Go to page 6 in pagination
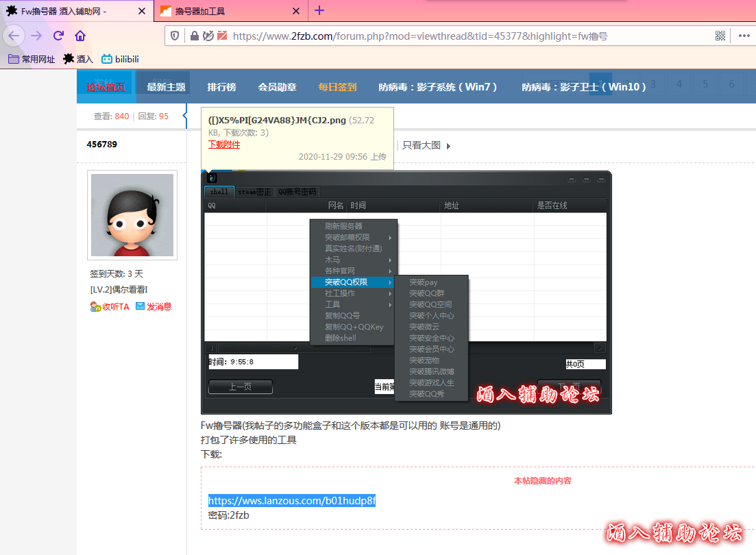Image resolution: width=756 pixels, height=555 pixels. click(x=732, y=84)
